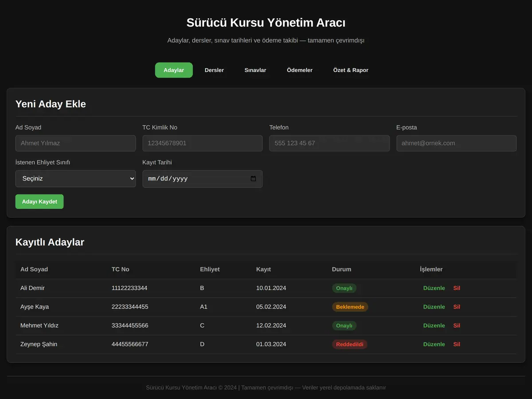Click the Beklemede status badge
This screenshot has height=399, width=532.
pos(350,307)
